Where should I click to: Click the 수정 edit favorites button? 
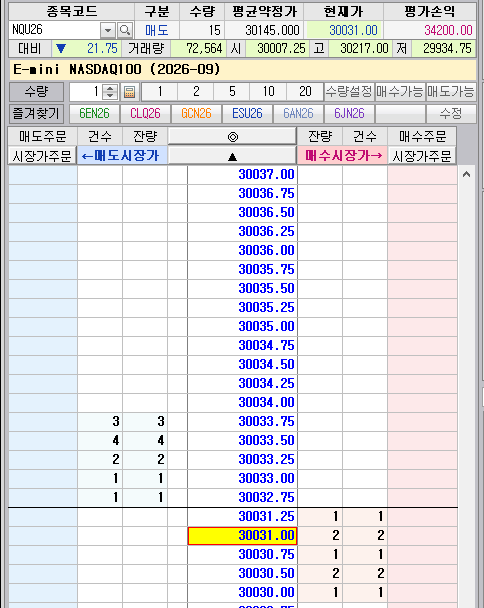451,114
